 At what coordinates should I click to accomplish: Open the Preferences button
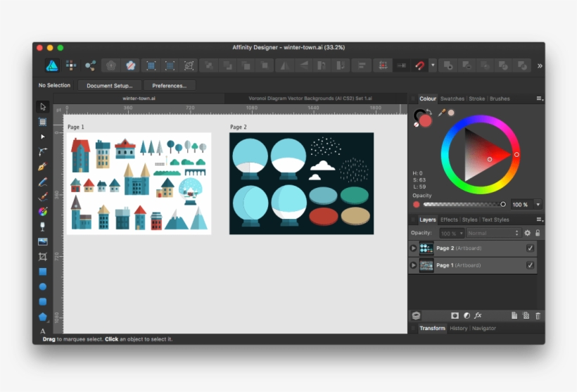point(170,86)
